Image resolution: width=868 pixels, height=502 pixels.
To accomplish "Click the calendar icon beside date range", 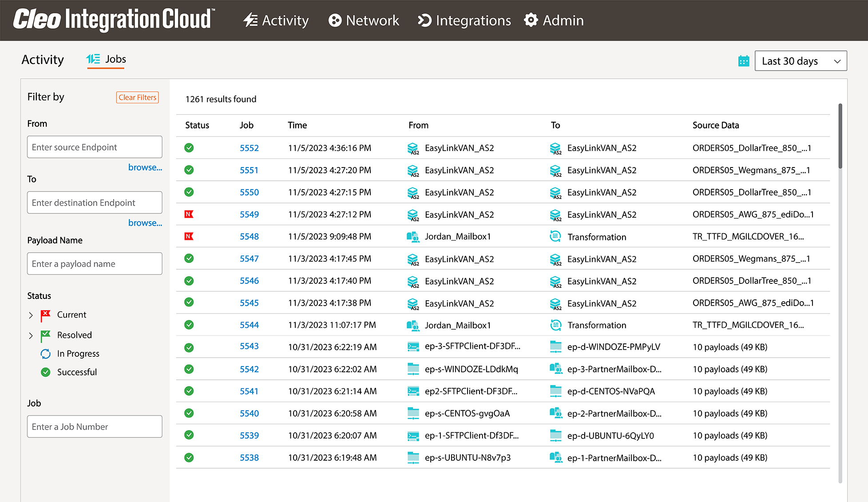I will (x=743, y=61).
